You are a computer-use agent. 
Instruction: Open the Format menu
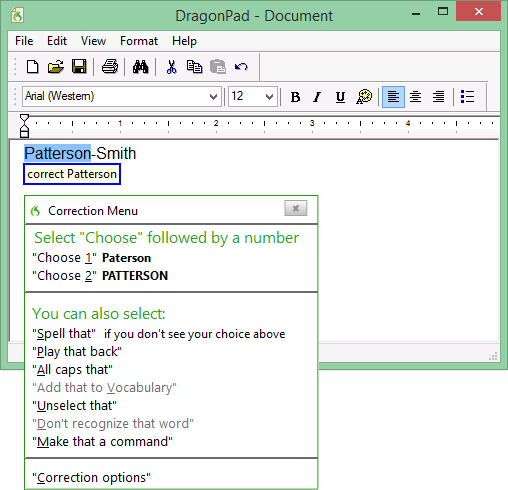139,41
